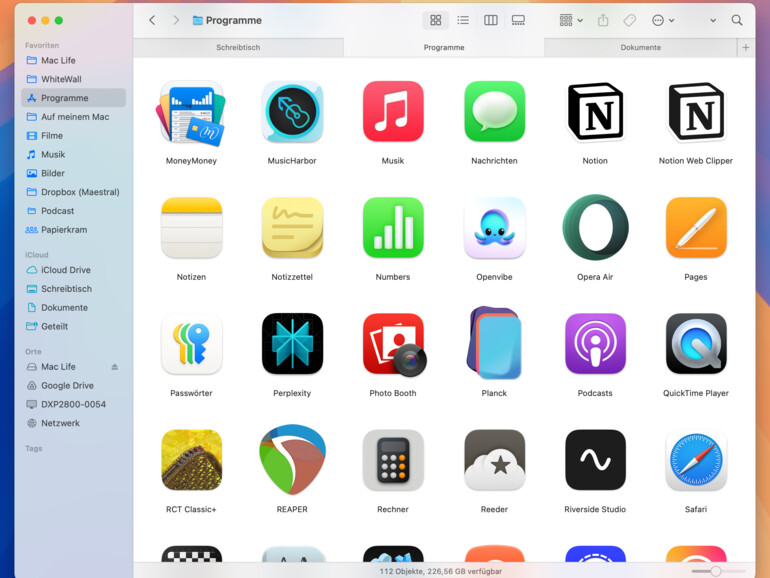Open Schreibtisch under iCloud

[x=74, y=289]
